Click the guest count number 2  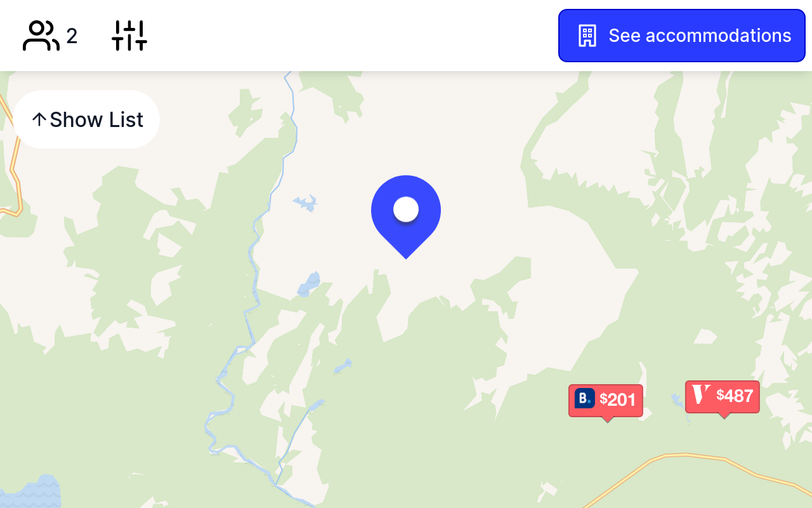coord(72,36)
